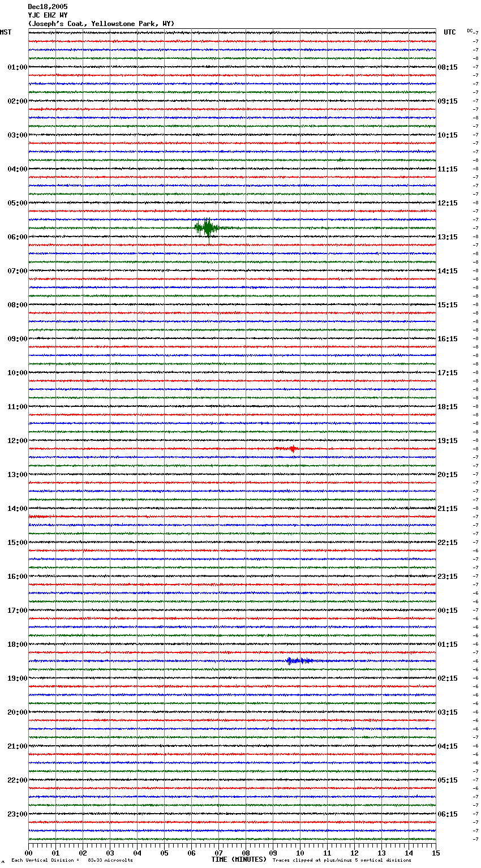Click the 11:15 UTC time label

pos(448,169)
